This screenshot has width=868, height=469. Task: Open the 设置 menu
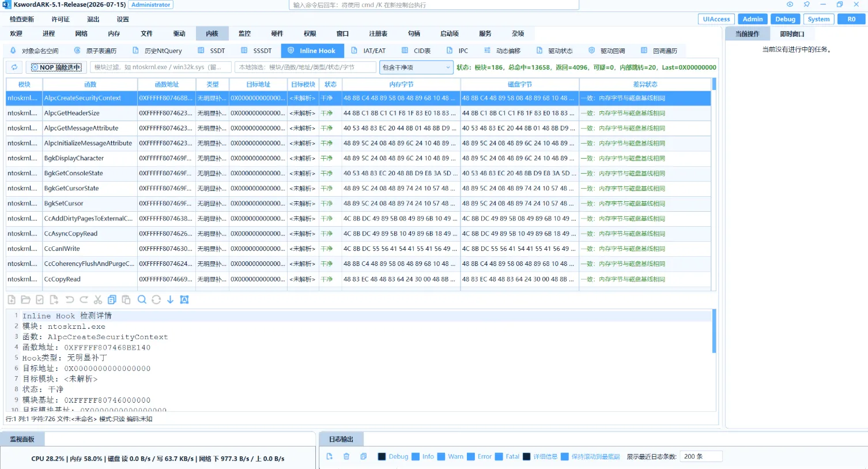coord(123,19)
